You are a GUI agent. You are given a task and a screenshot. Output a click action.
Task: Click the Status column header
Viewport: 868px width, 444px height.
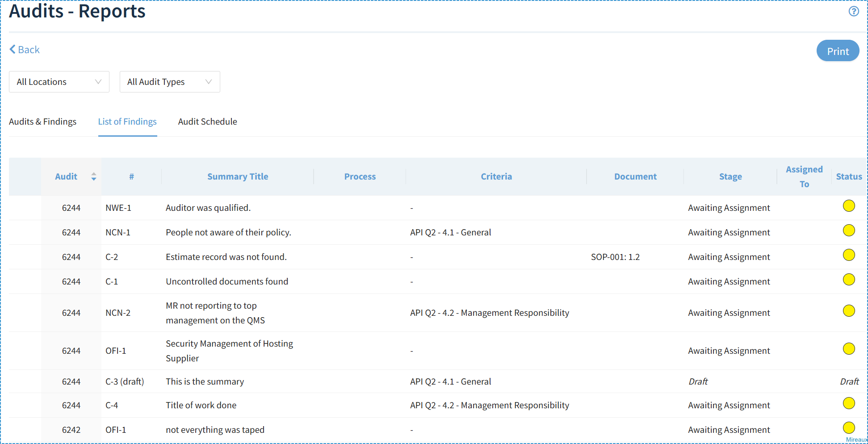(849, 176)
